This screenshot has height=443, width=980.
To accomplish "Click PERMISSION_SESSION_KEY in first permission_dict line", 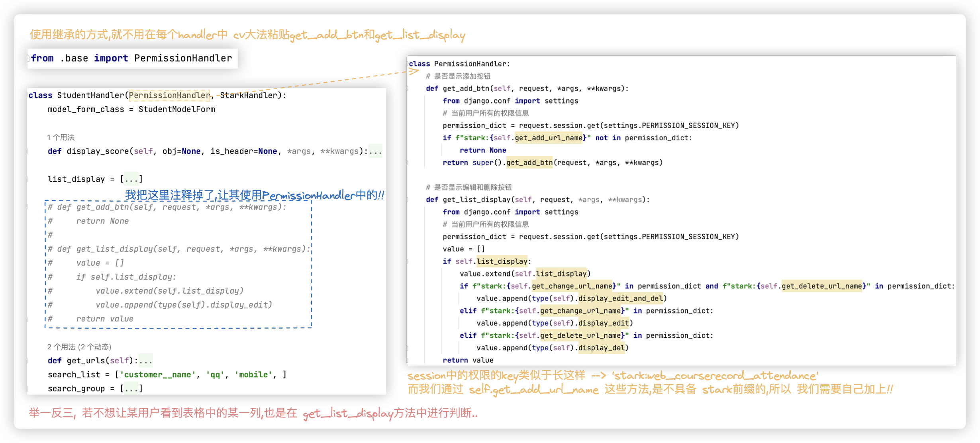I will pyautogui.click(x=688, y=125).
